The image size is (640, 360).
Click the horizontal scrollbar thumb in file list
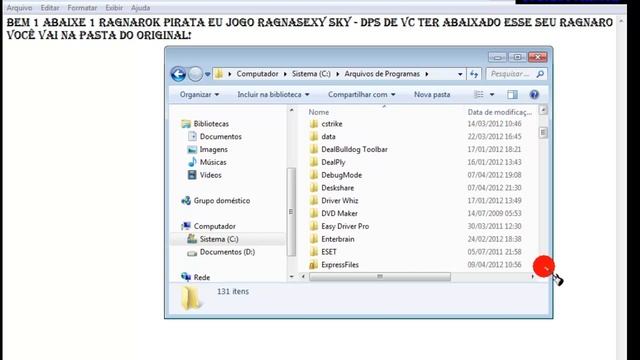coord(380,277)
